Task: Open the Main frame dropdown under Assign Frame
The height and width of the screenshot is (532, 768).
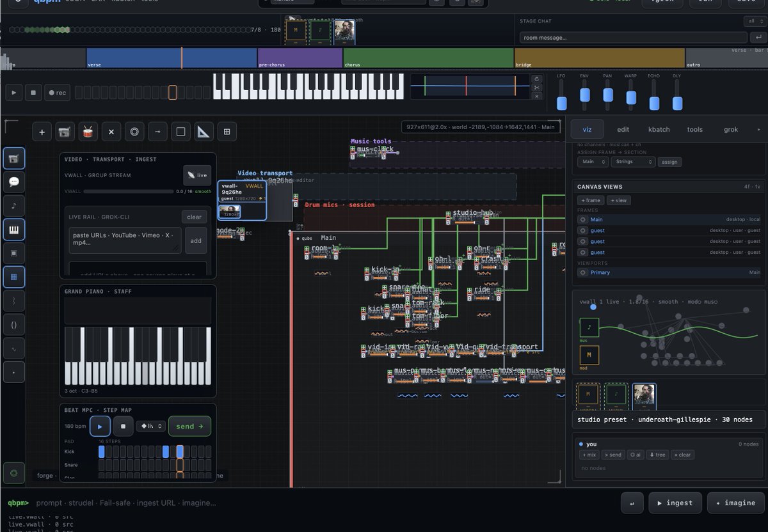Action: (593, 162)
